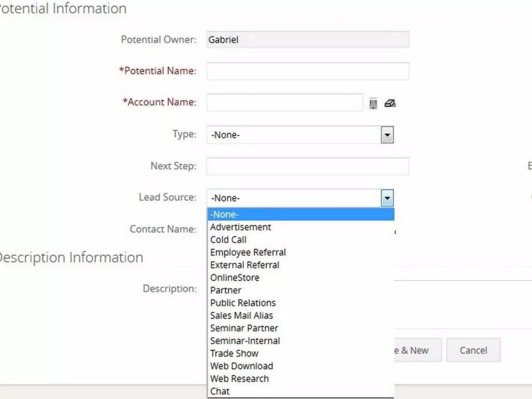
Task: Click into the Account Name text box
Action: point(284,103)
